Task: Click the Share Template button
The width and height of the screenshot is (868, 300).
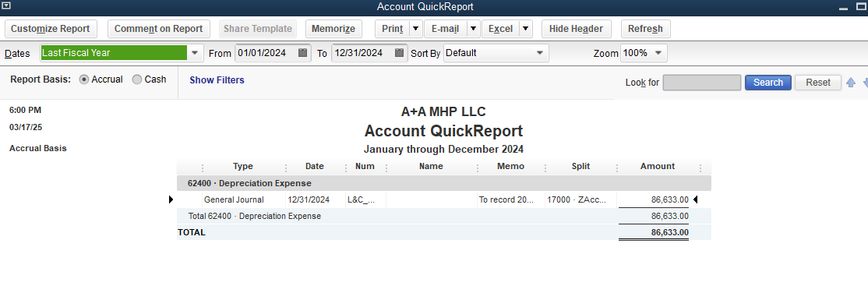Action: pyautogui.click(x=257, y=29)
